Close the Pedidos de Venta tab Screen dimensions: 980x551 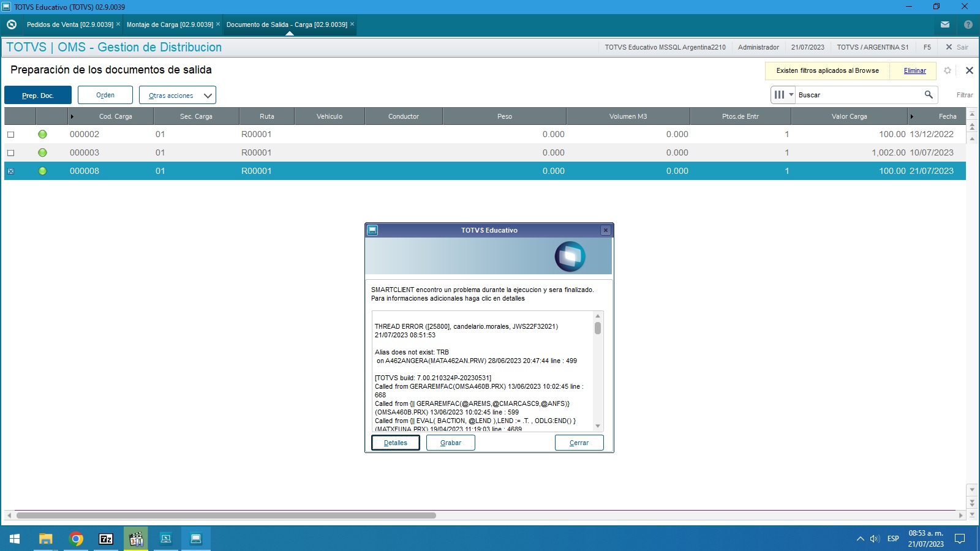click(118, 24)
